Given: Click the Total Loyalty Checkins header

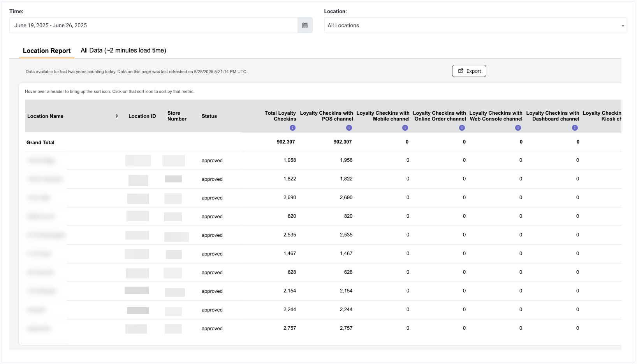Looking at the screenshot, I should (280, 116).
